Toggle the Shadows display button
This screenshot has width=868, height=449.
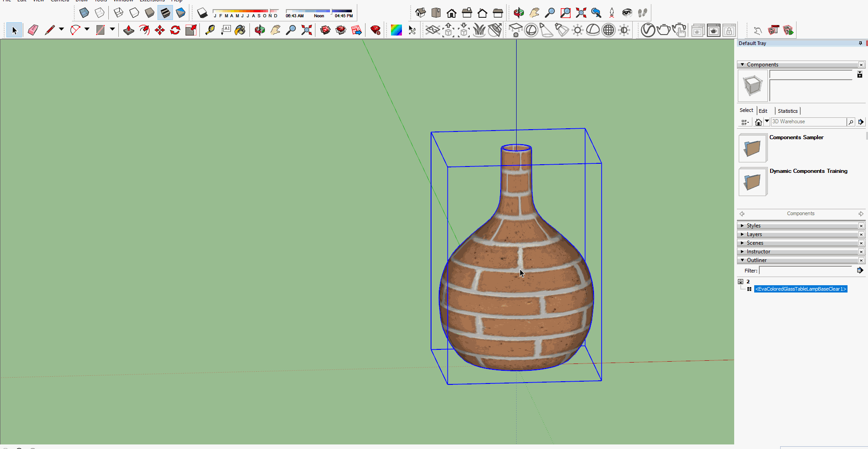pyautogui.click(x=202, y=13)
